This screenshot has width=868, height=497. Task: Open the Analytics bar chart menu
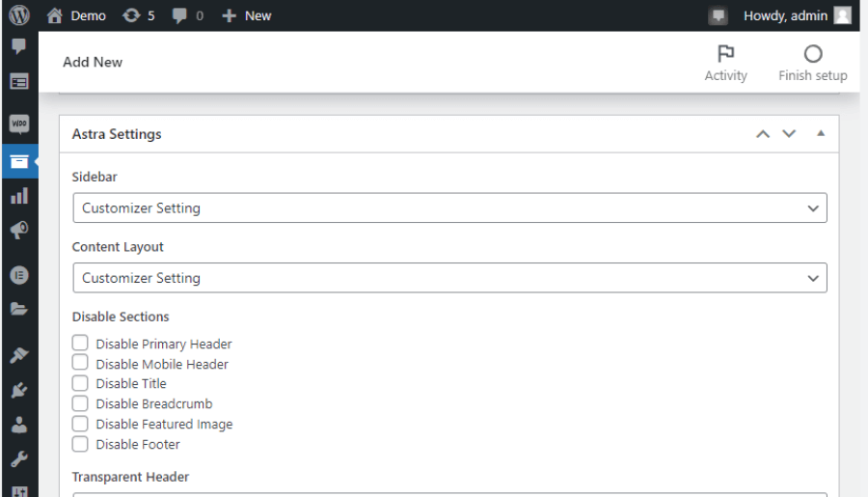click(x=19, y=196)
